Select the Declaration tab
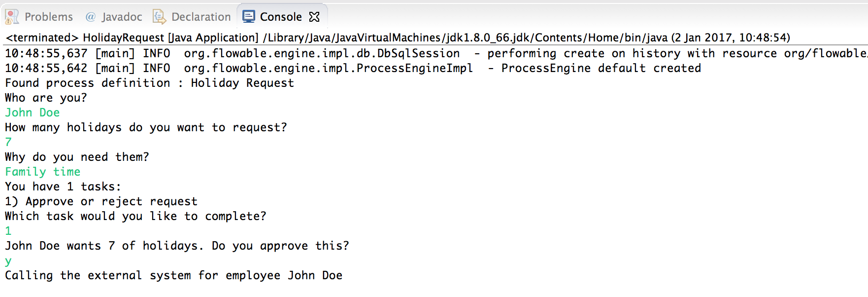 pyautogui.click(x=200, y=16)
